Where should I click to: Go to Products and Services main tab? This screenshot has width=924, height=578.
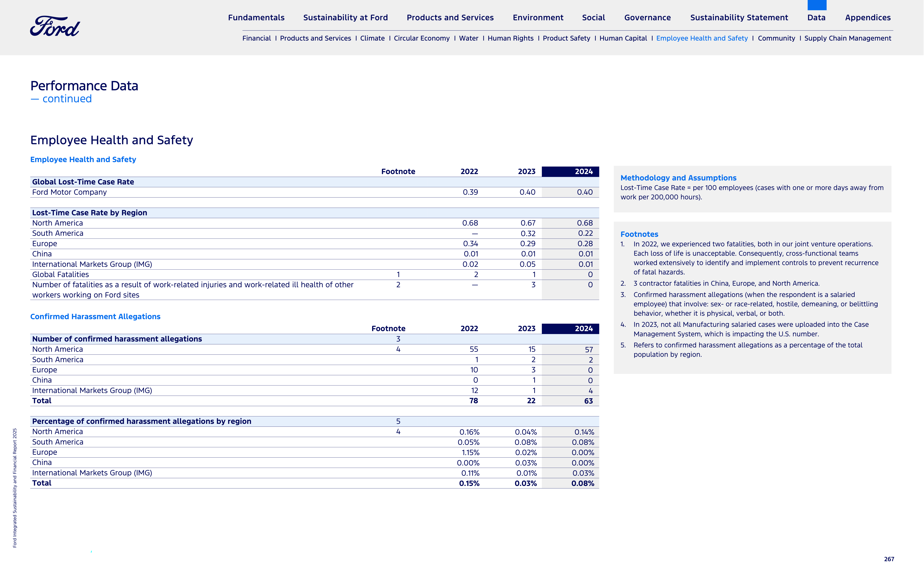click(x=450, y=18)
